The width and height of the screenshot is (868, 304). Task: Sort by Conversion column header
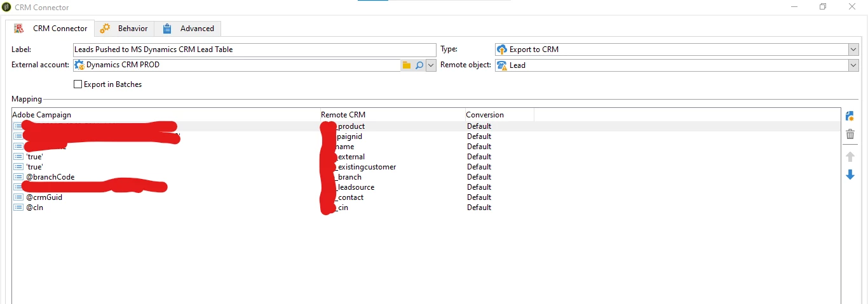coord(499,115)
